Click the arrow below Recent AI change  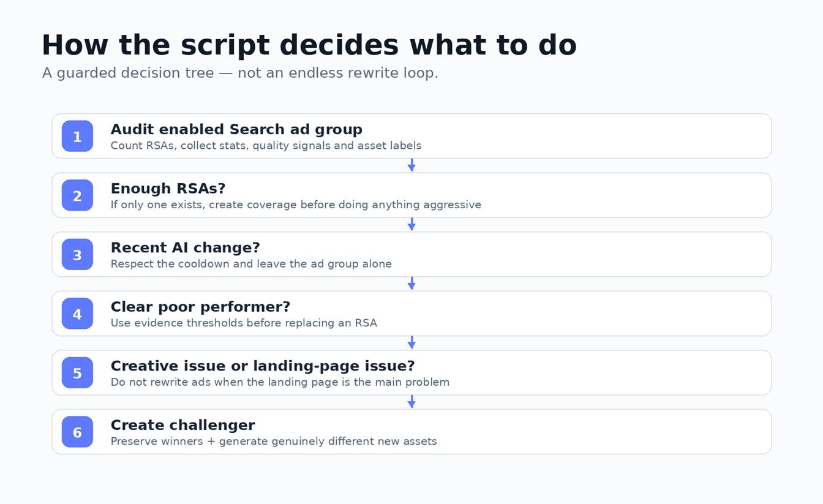(x=411, y=284)
